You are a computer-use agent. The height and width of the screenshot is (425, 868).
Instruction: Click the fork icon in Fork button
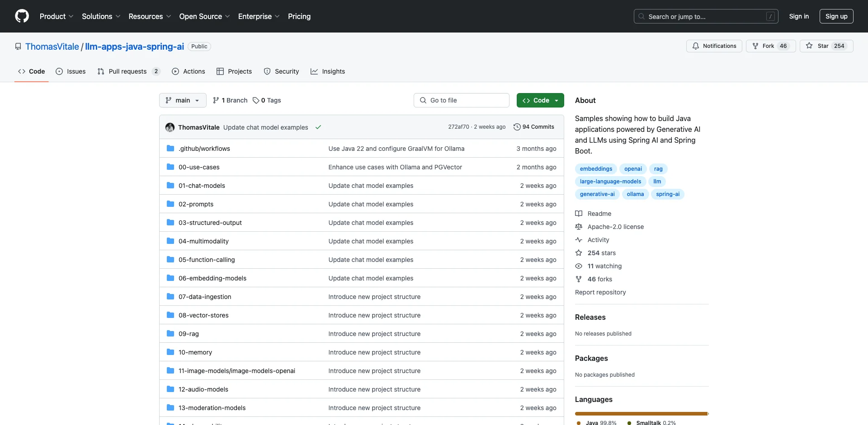pyautogui.click(x=755, y=46)
